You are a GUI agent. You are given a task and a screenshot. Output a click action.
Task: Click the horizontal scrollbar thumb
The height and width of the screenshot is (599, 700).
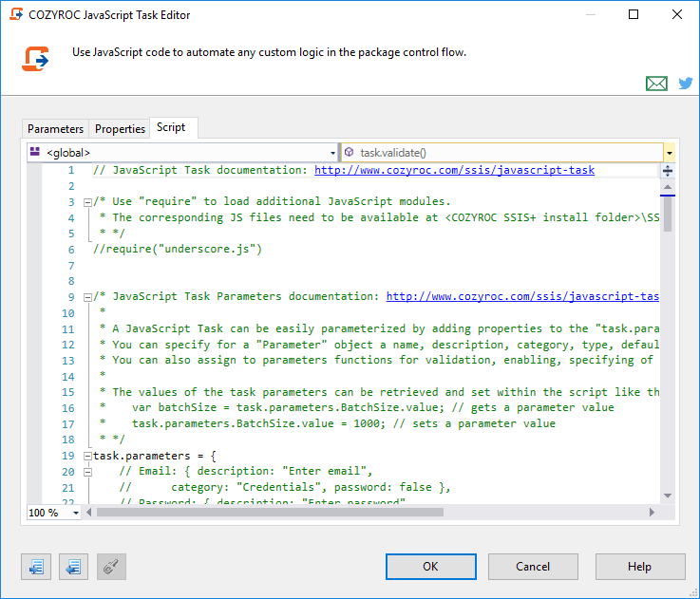(x=270, y=513)
